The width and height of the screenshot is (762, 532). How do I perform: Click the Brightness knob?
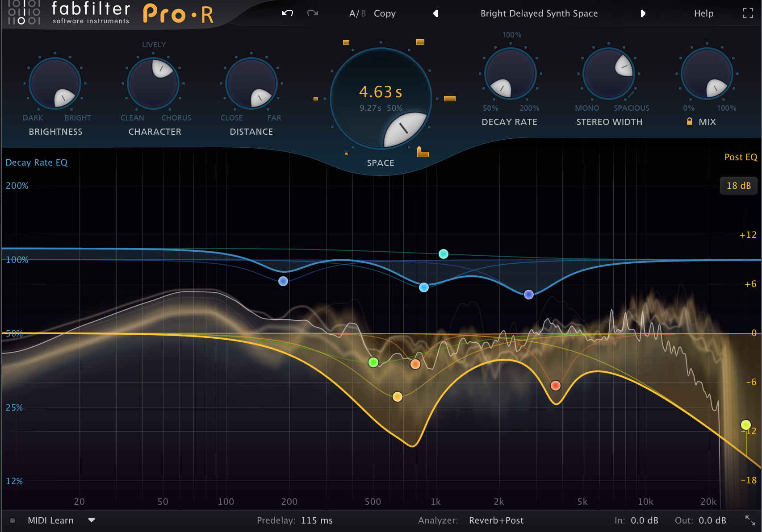coord(55,83)
